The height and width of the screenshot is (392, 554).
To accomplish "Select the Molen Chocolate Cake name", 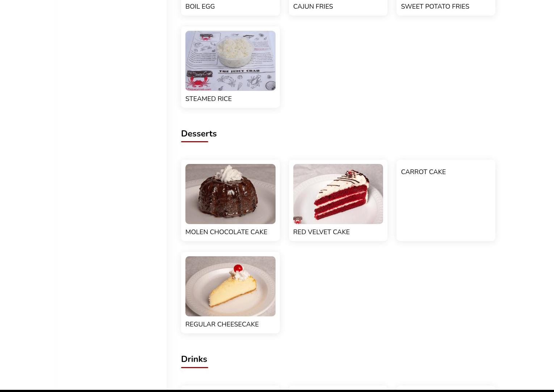I will tap(226, 232).
